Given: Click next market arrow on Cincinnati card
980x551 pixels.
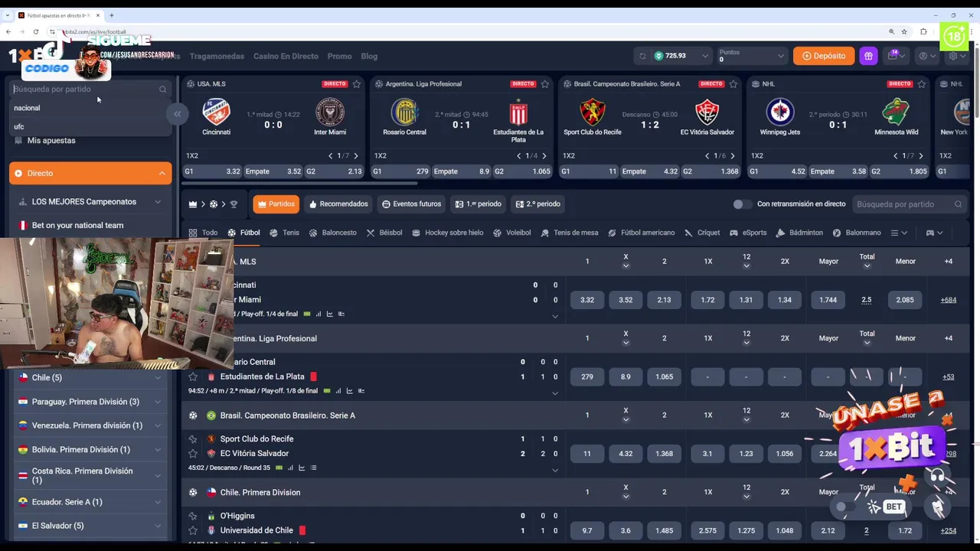Looking at the screenshot, I should [x=355, y=156].
